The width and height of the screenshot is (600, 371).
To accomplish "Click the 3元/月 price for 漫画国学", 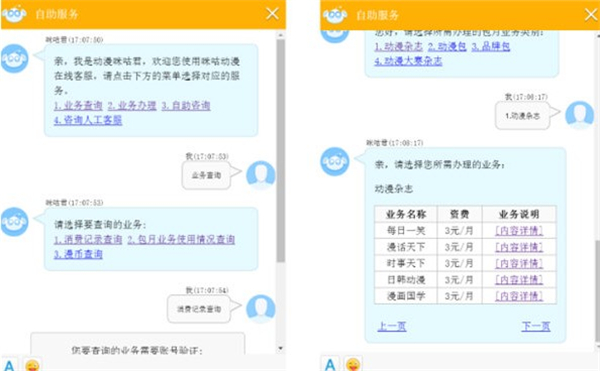I will pyautogui.click(x=459, y=296).
